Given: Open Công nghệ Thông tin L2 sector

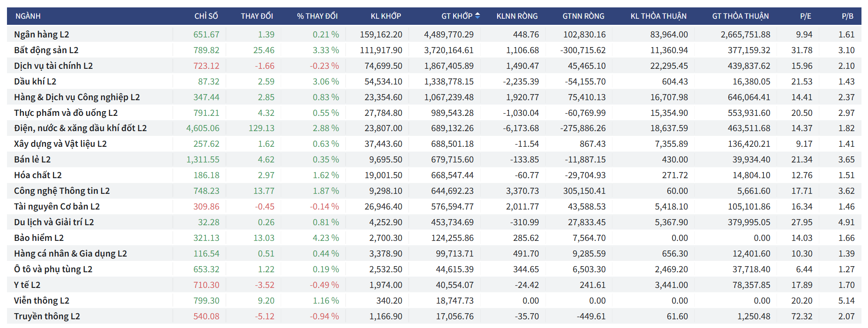Looking at the screenshot, I should pyautogui.click(x=62, y=191).
